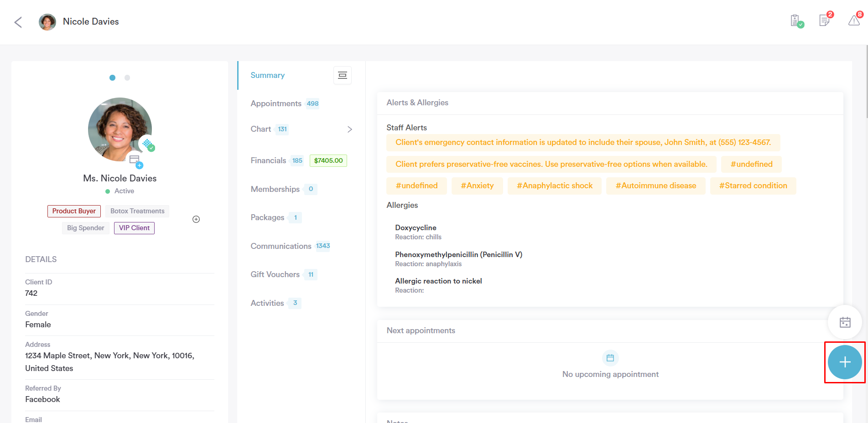This screenshot has width=868, height=423.
Task: Open the Appointments tab
Action: click(276, 103)
